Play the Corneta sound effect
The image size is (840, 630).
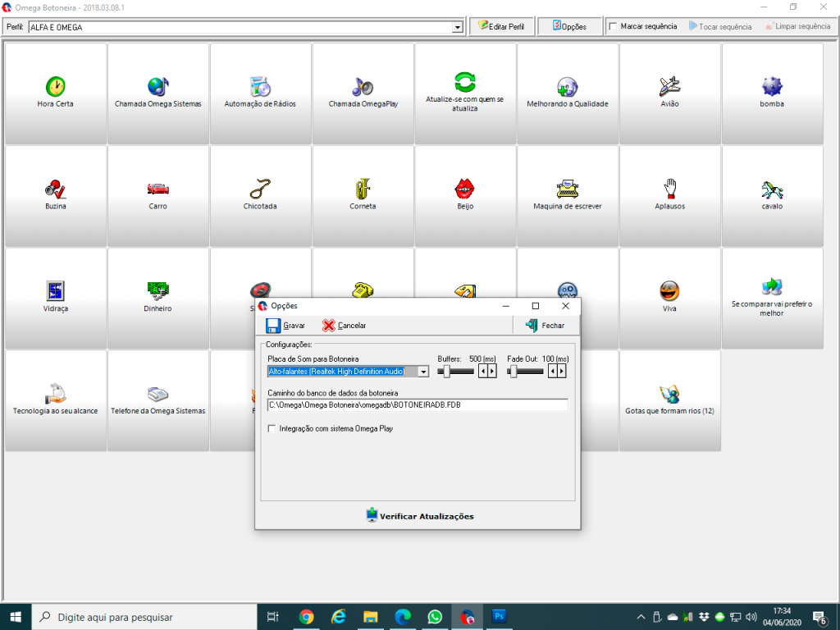click(x=363, y=196)
